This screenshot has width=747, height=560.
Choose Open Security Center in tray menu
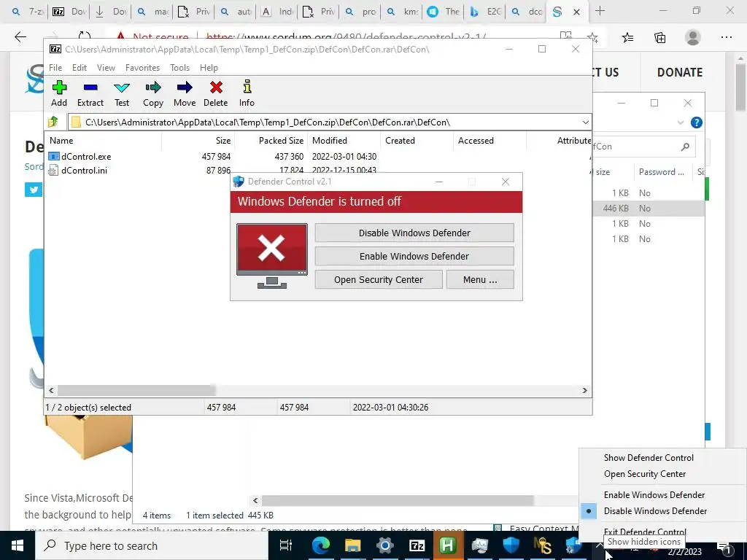click(x=645, y=474)
